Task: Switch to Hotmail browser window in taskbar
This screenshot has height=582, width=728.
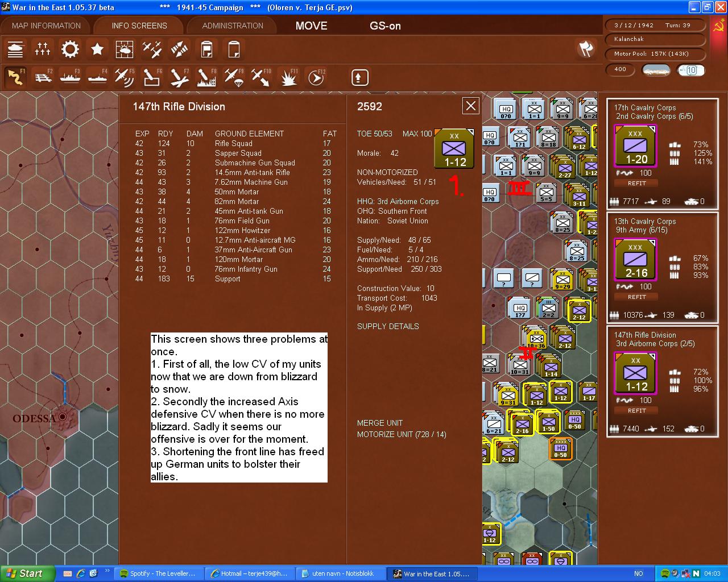Action: (249, 573)
